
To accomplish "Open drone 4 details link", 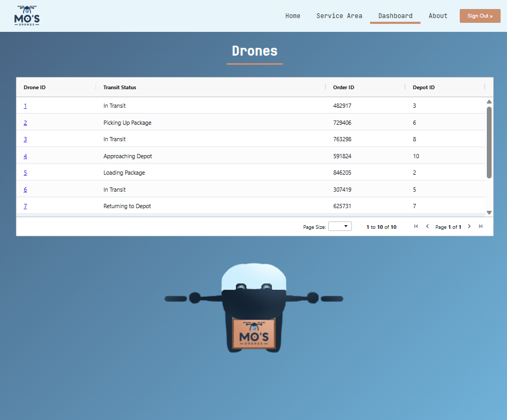I will point(25,156).
